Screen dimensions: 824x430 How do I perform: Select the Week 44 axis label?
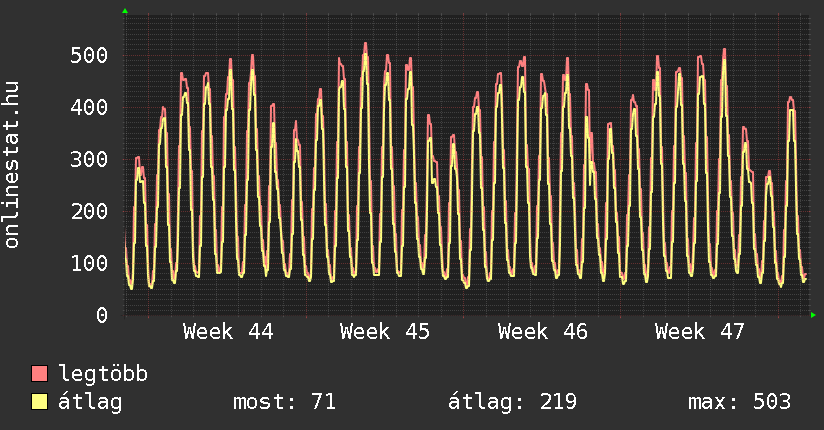coord(228,332)
